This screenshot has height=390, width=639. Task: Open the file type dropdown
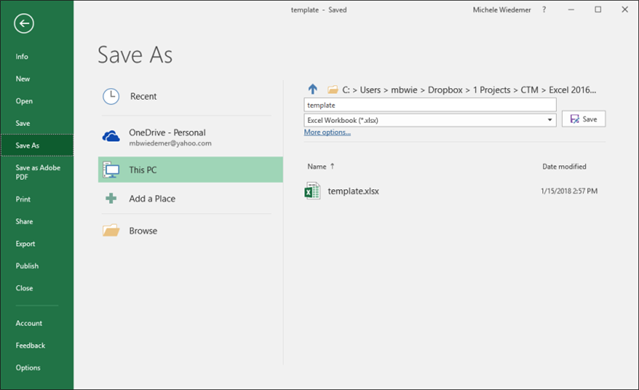click(x=550, y=120)
